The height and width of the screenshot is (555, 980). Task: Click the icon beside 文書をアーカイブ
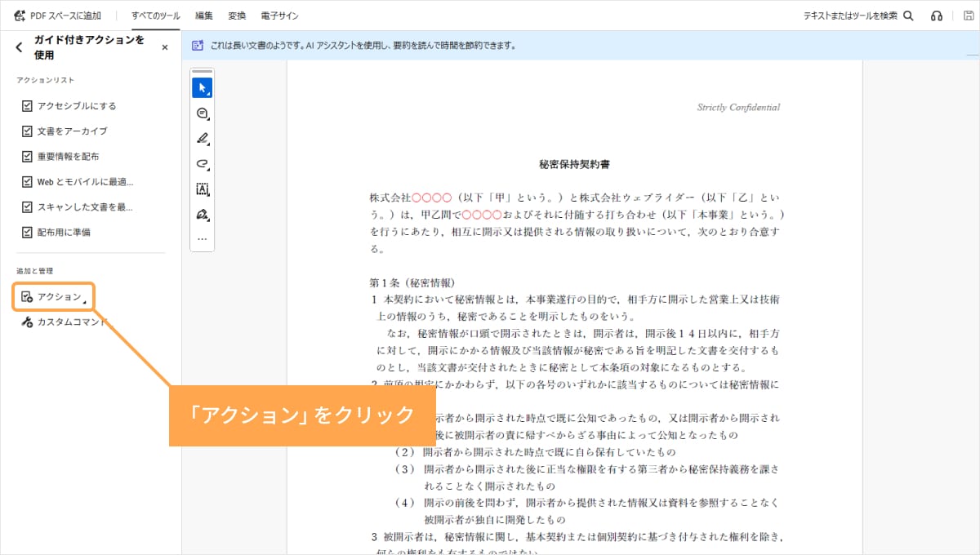tap(27, 131)
